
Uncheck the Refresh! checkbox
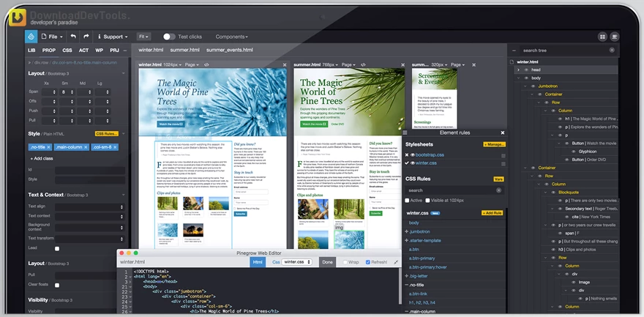(x=368, y=262)
